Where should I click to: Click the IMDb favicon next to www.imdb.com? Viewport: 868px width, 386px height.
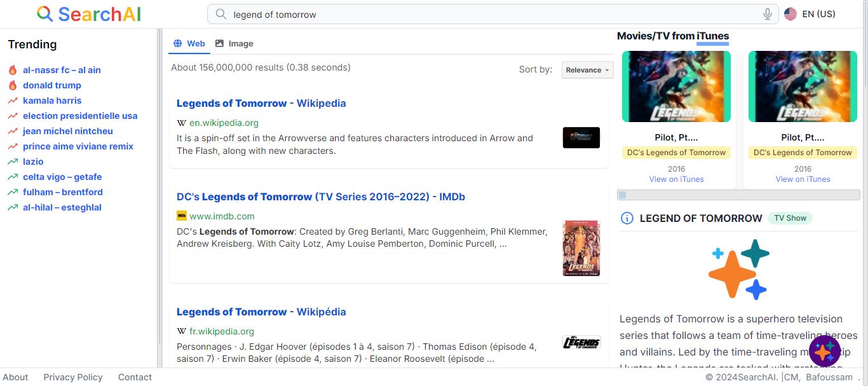(x=182, y=216)
